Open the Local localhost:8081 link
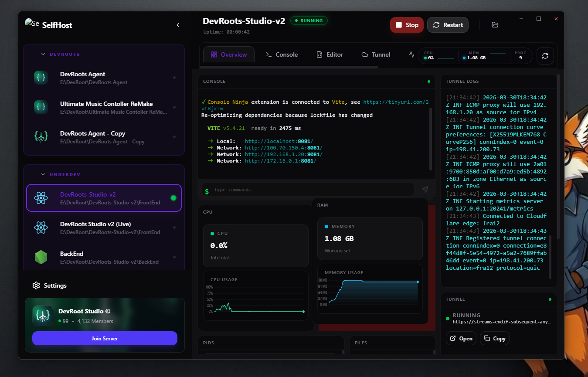The width and height of the screenshot is (588, 377). tap(279, 141)
